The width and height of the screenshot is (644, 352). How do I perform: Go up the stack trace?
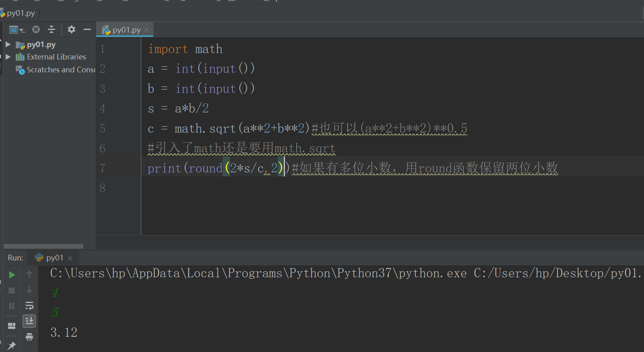coord(29,274)
